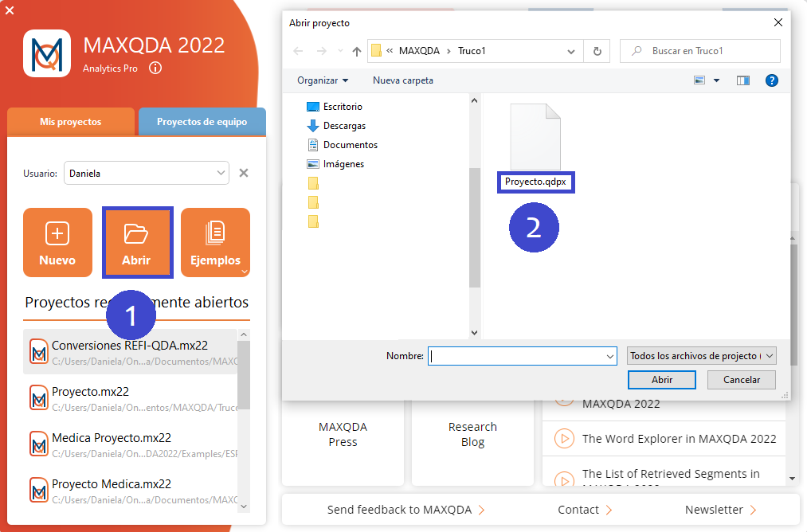Click the Proyecto.mx22 project icon
The height and width of the screenshot is (532, 807).
pos(39,398)
